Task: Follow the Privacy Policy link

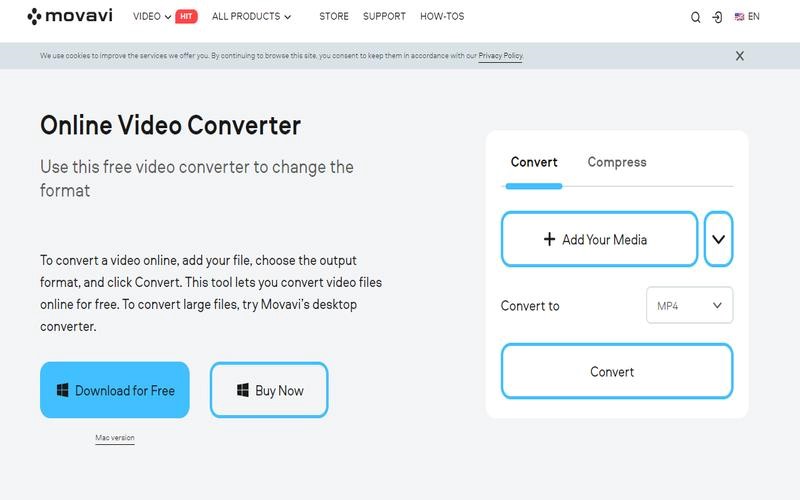Action: (x=501, y=56)
